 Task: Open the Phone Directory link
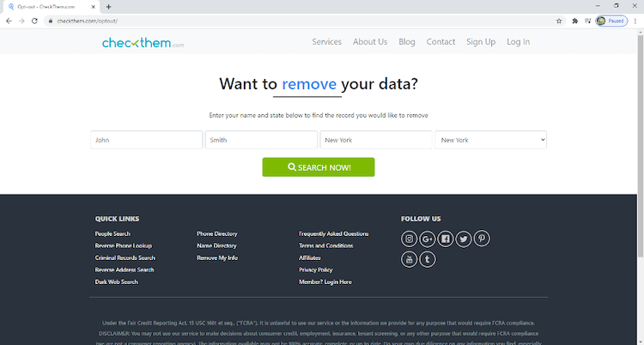pyautogui.click(x=217, y=233)
